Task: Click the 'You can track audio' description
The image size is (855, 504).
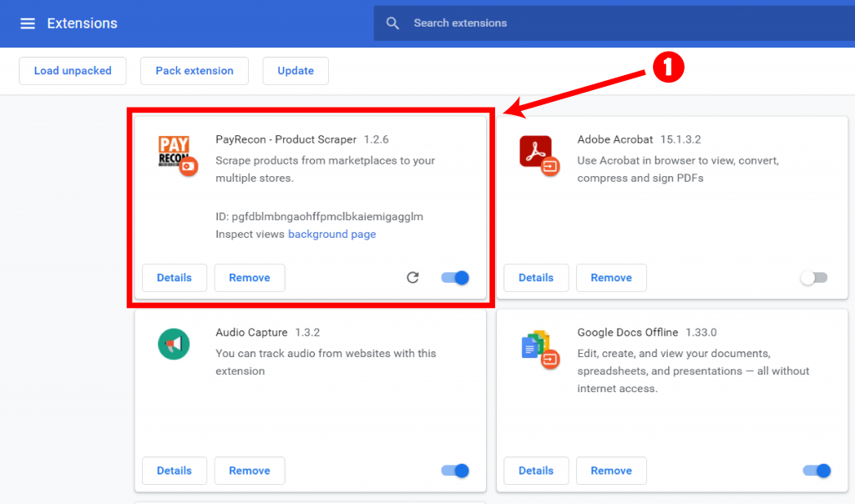Action: click(326, 362)
